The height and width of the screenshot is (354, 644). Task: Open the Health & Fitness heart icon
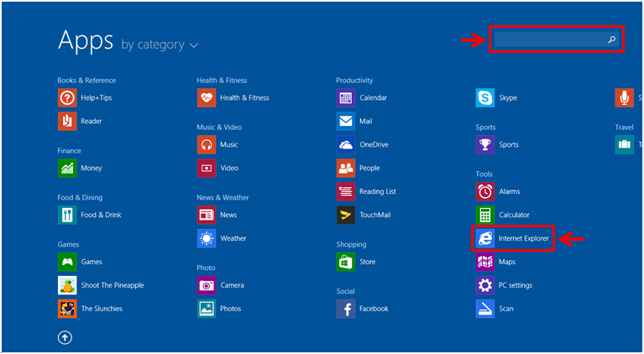207,98
